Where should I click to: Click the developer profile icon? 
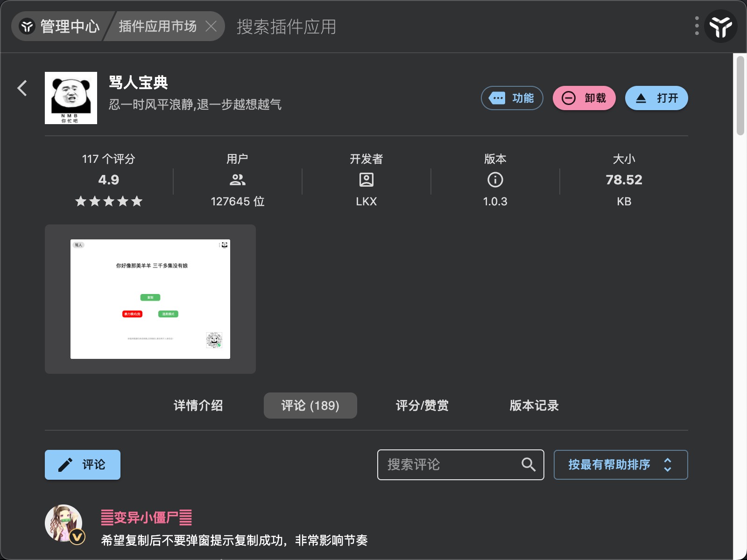pos(366,180)
